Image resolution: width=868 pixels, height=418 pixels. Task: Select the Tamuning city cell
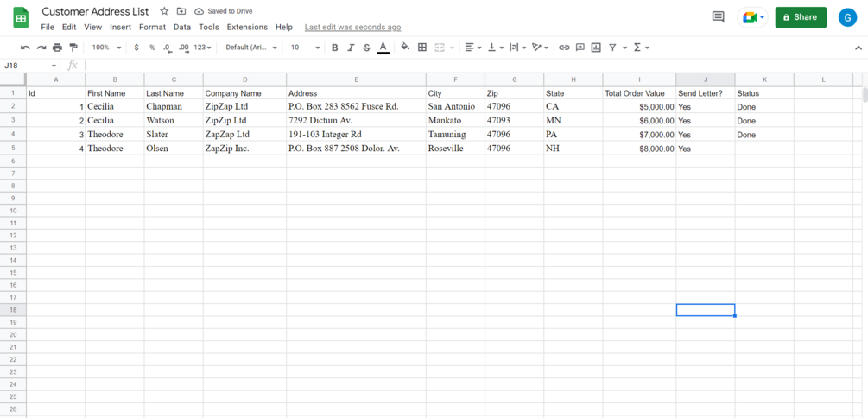pyautogui.click(x=455, y=135)
